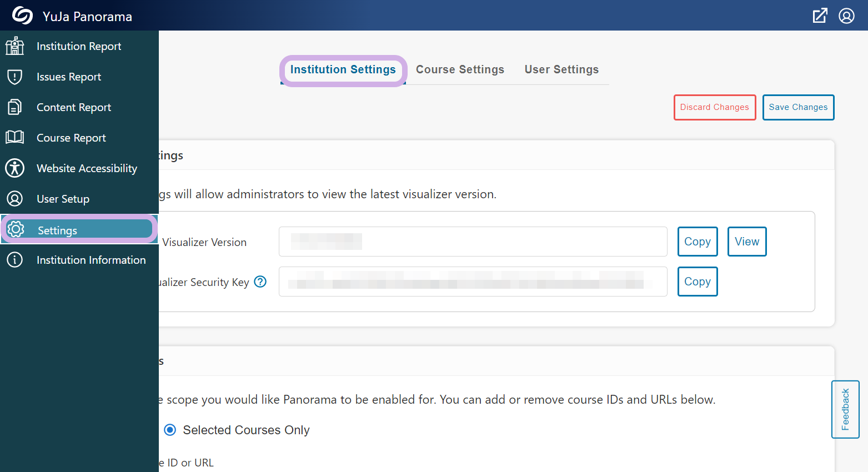Click the Course Report book icon
Screen dimensions: 868x472
coord(15,137)
